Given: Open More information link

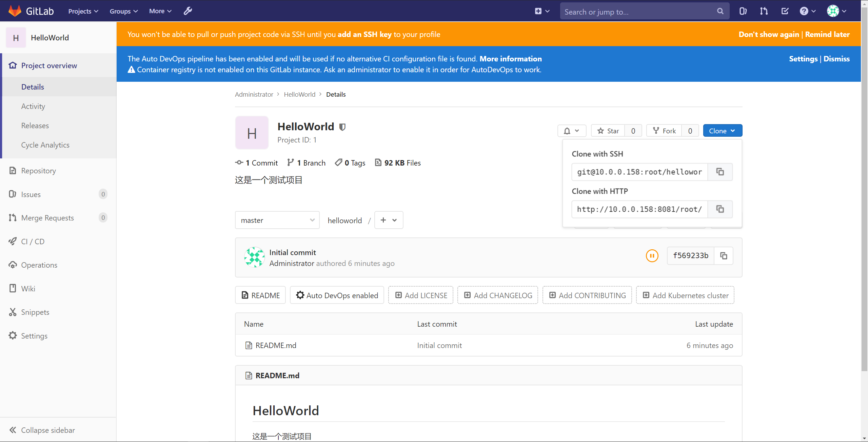Looking at the screenshot, I should coord(511,59).
